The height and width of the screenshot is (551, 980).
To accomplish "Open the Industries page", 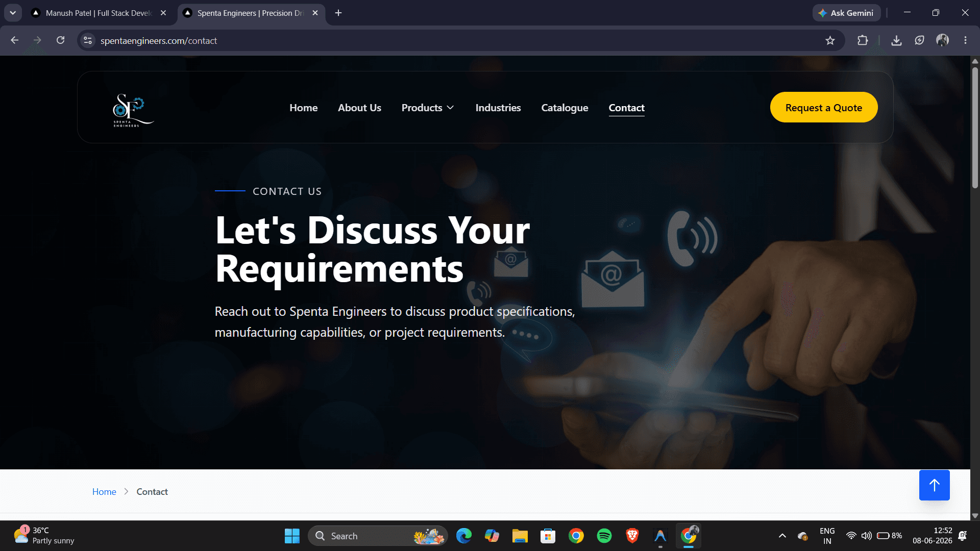I will click(498, 108).
